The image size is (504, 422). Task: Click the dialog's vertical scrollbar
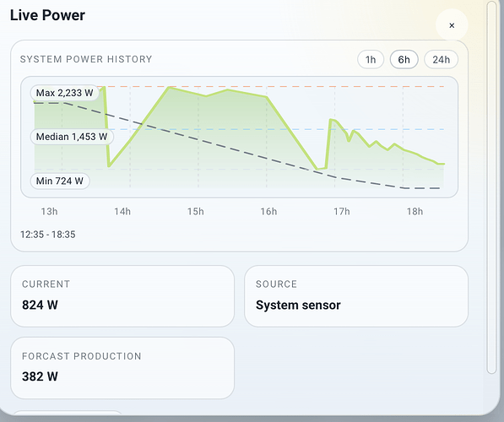(491, 187)
